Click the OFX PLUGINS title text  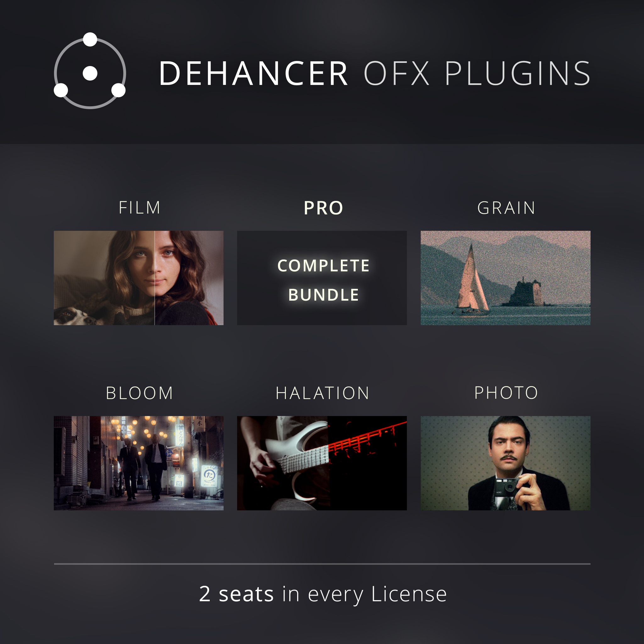477,73
